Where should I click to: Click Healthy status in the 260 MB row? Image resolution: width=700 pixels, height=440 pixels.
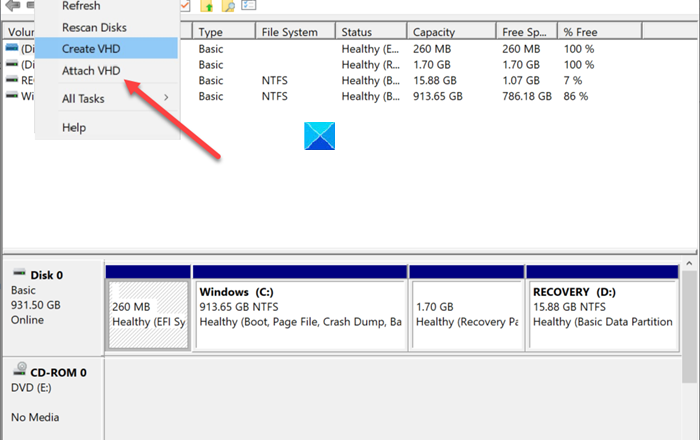point(371,49)
